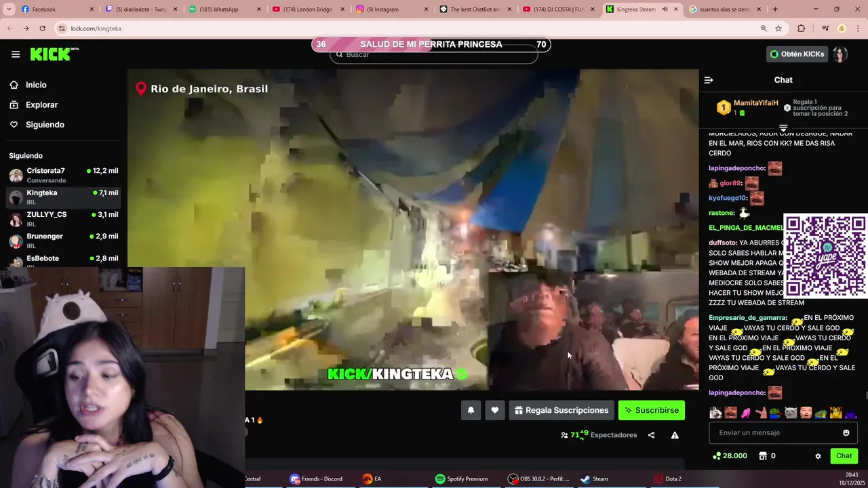The height and width of the screenshot is (488, 868).
Task: Click MamitaYifaiH top gifter name
Action: pos(755,103)
